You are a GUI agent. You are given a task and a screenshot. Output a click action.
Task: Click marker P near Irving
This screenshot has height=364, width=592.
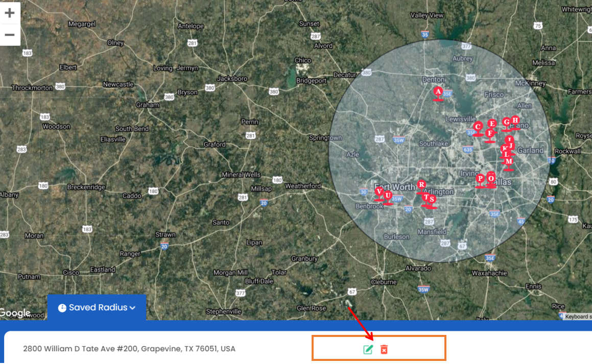click(x=480, y=179)
